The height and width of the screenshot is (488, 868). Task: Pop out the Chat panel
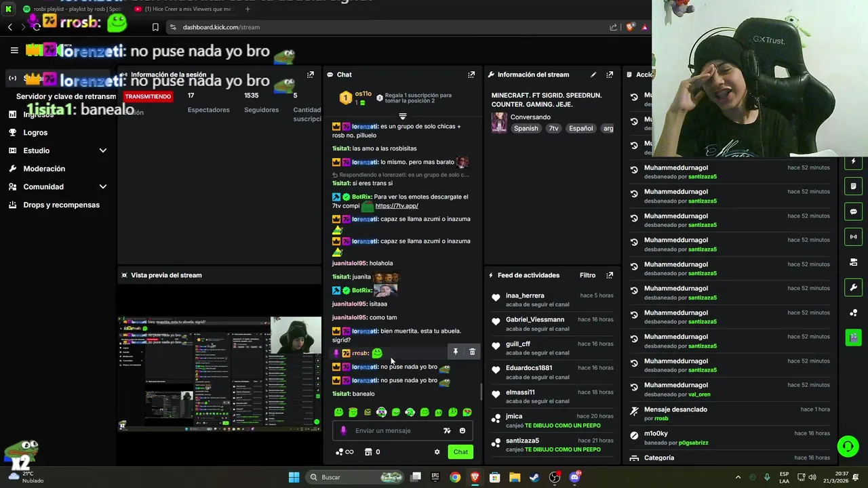(471, 75)
